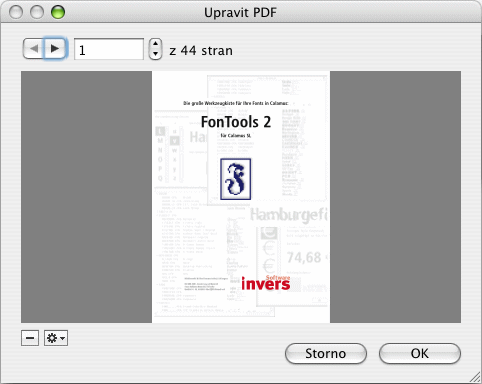This screenshot has height=384, width=482.
Task: Decrement page number with stepper down arrow
Action: coord(155,54)
